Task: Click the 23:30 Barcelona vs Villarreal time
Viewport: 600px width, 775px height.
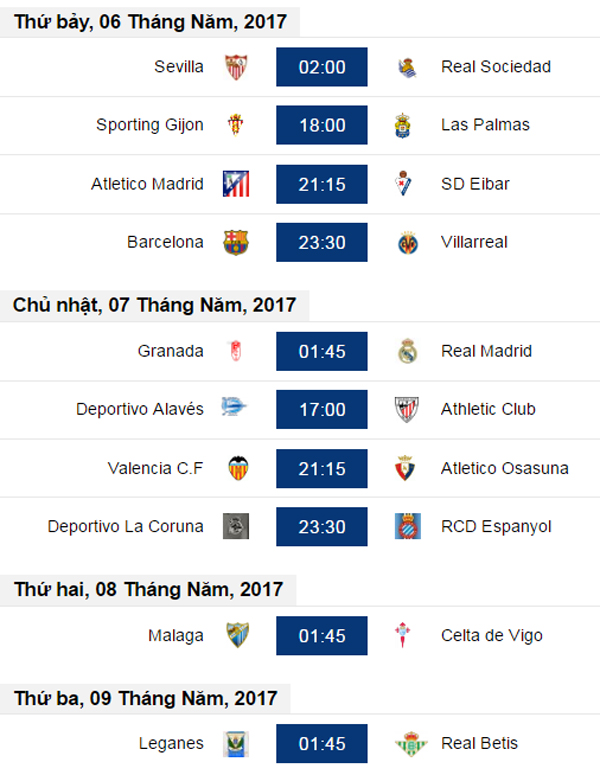Action: tap(322, 242)
